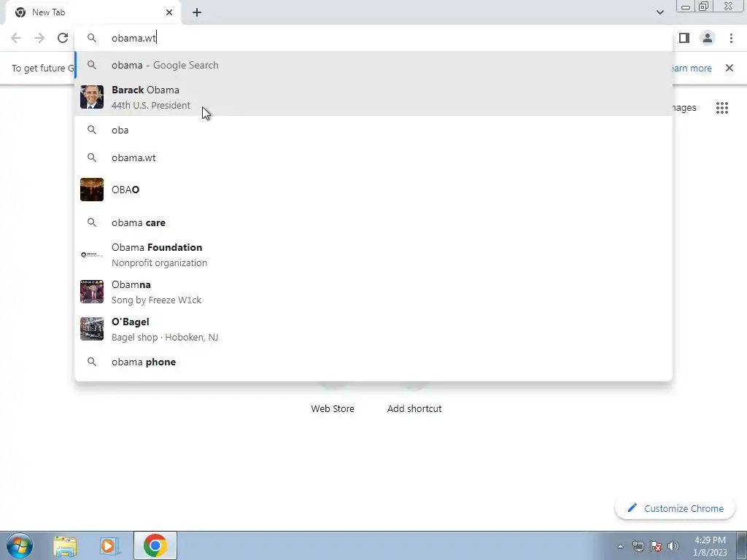Click the Chrome taskbar icon
The width and height of the screenshot is (747, 560).
coord(155,545)
